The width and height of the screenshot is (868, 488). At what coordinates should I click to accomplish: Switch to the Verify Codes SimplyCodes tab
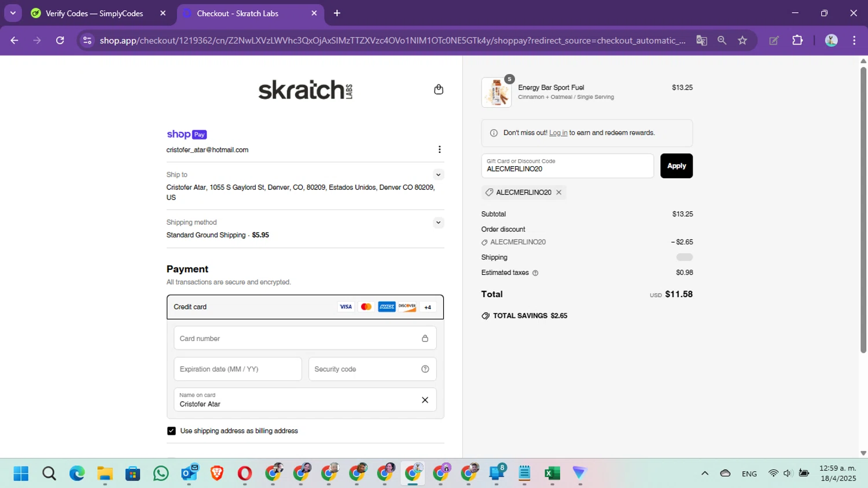pos(94,13)
